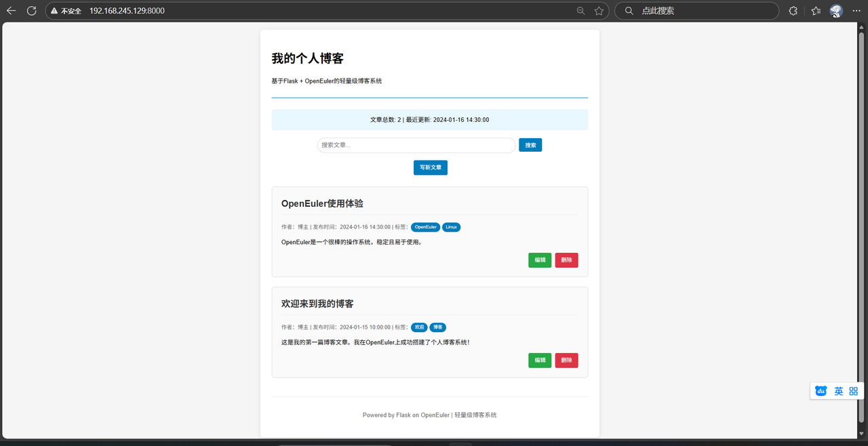Image resolution: width=868 pixels, height=446 pixels.
Task: Open the browser extensions puzzle icon
Action: [793, 11]
